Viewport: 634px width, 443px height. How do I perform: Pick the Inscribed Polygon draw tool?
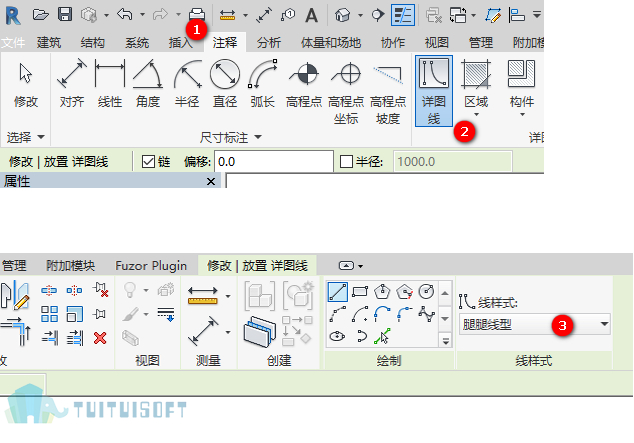pos(382,291)
